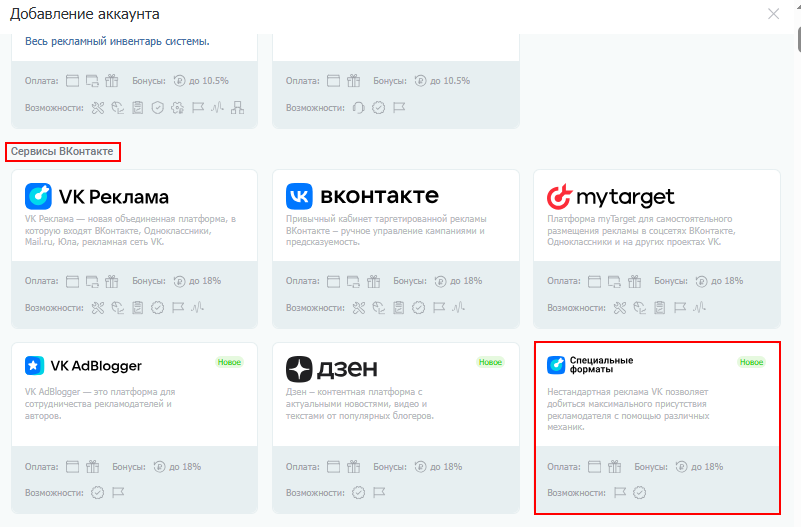The image size is (801, 527).
Task: Click the pulse graph icon in myTarget
Action: coord(699,308)
